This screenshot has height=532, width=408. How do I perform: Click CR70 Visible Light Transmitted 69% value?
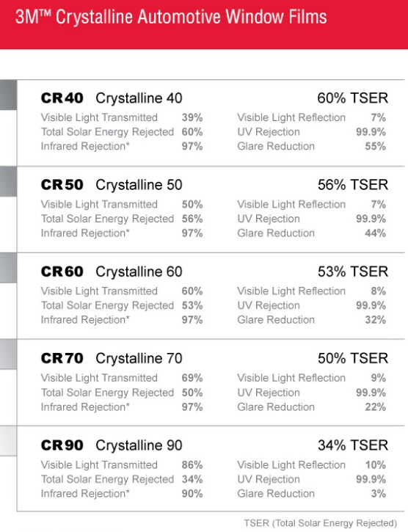192,378
